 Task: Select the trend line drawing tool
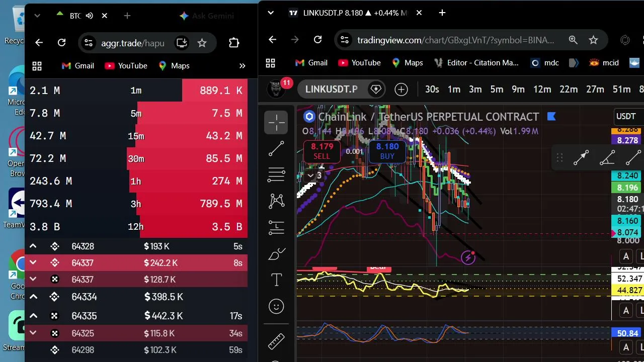[x=277, y=148]
